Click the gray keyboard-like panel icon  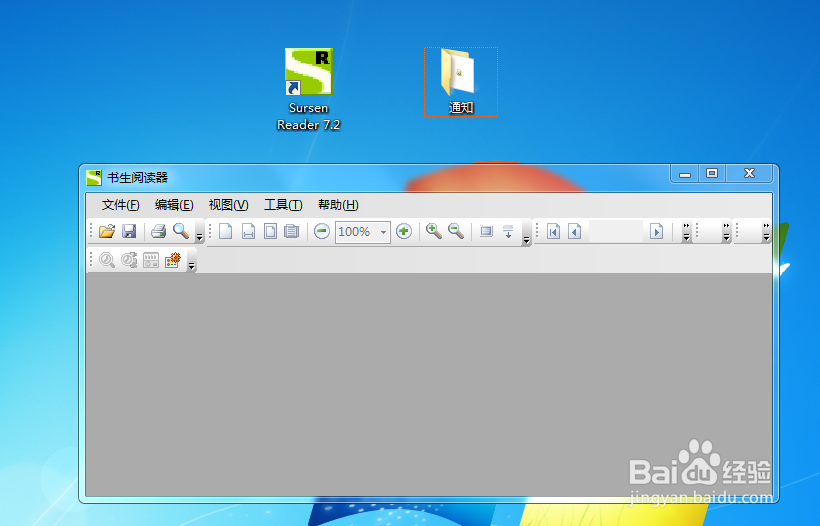(x=151, y=260)
